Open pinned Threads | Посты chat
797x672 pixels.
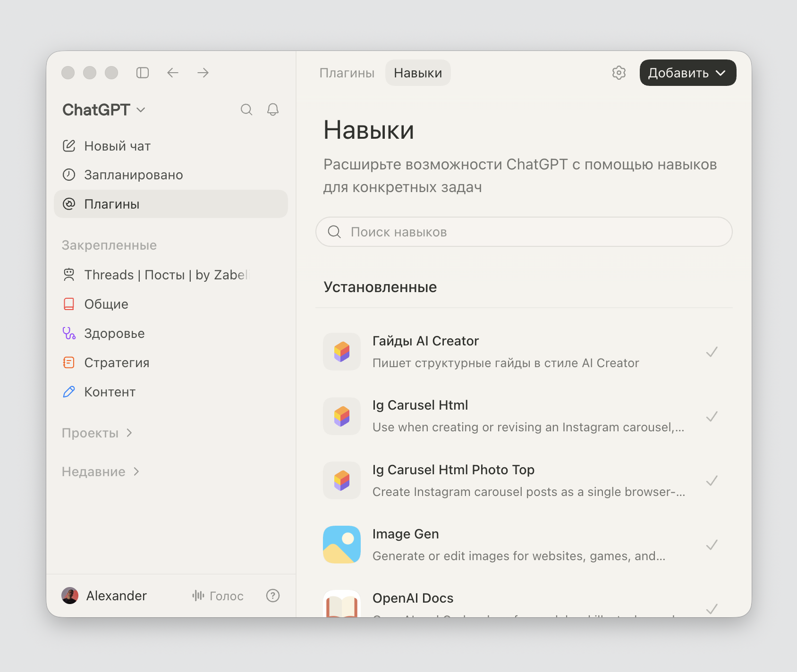[x=171, y=275]
